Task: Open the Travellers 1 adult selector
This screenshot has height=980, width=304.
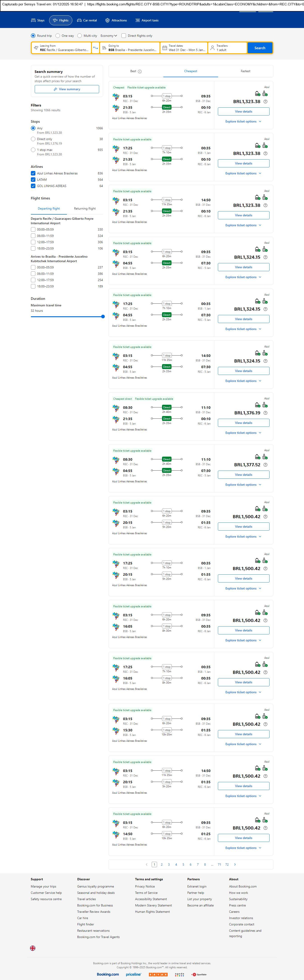Action: 227,48
